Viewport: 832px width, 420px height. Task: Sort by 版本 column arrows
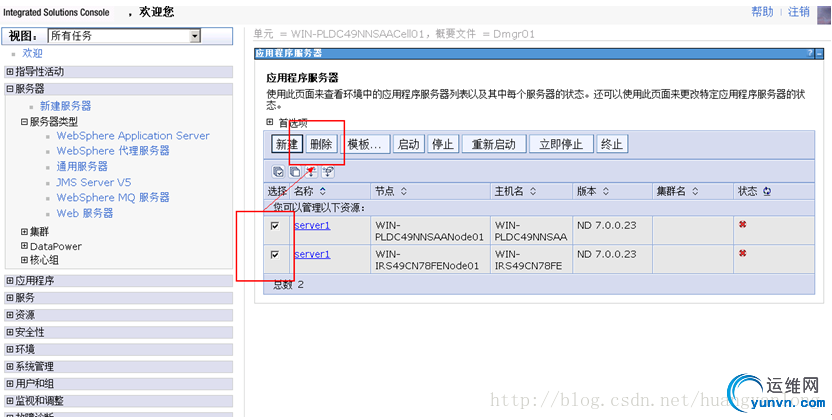point(605,191)
